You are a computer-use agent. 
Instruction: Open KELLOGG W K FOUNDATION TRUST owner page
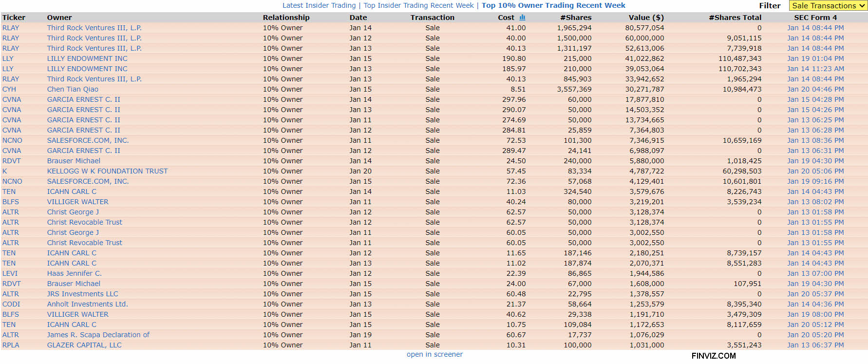tap(107, 171)
